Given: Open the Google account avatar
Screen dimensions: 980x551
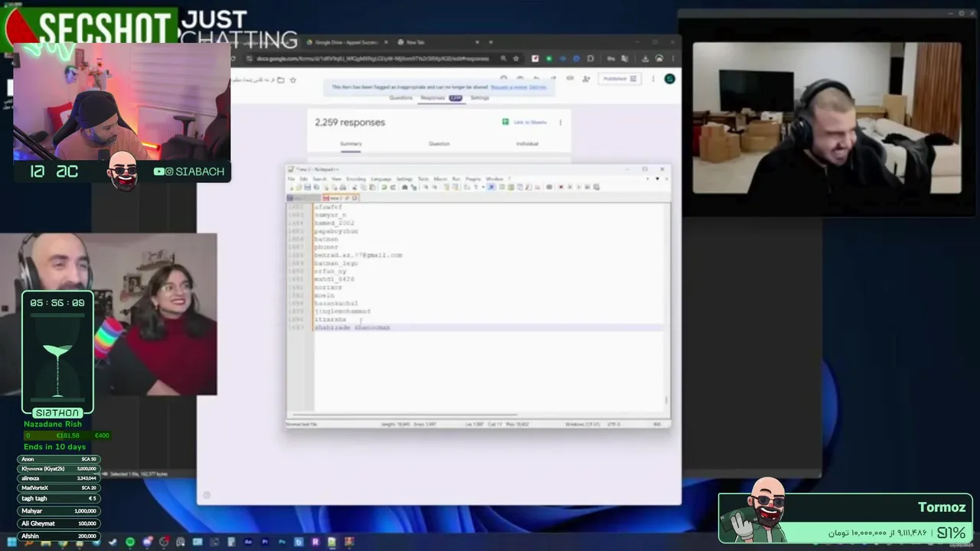Looking at the screenshot, I should tap(670, 79).
